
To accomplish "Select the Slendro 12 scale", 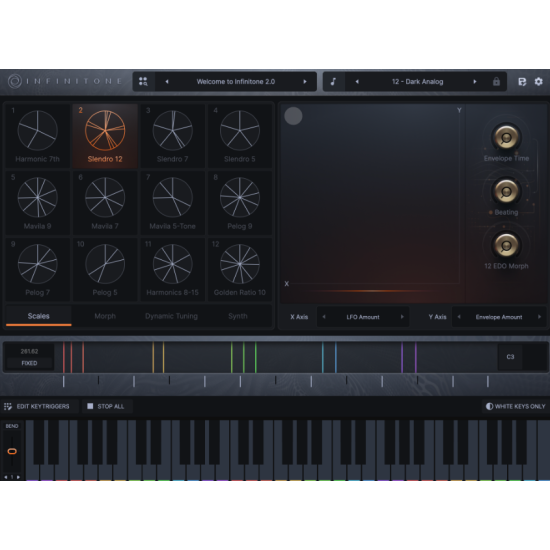I will coord(105,136).
